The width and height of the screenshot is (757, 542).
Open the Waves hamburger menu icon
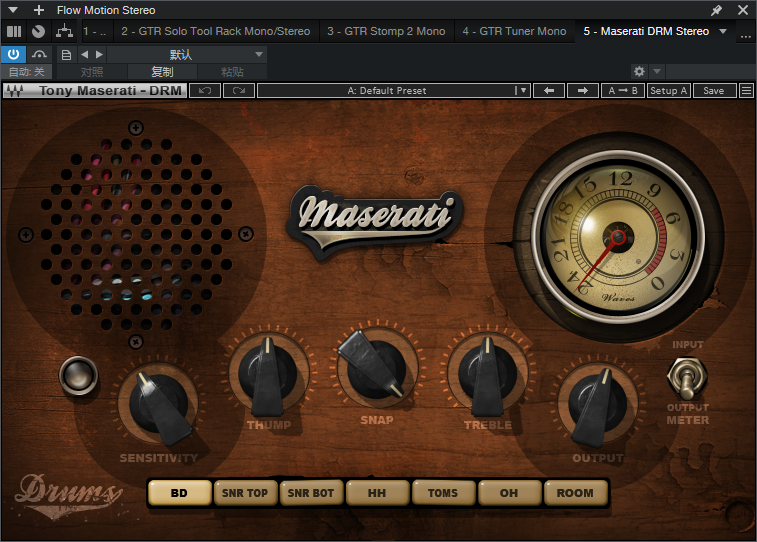(746, 91)
